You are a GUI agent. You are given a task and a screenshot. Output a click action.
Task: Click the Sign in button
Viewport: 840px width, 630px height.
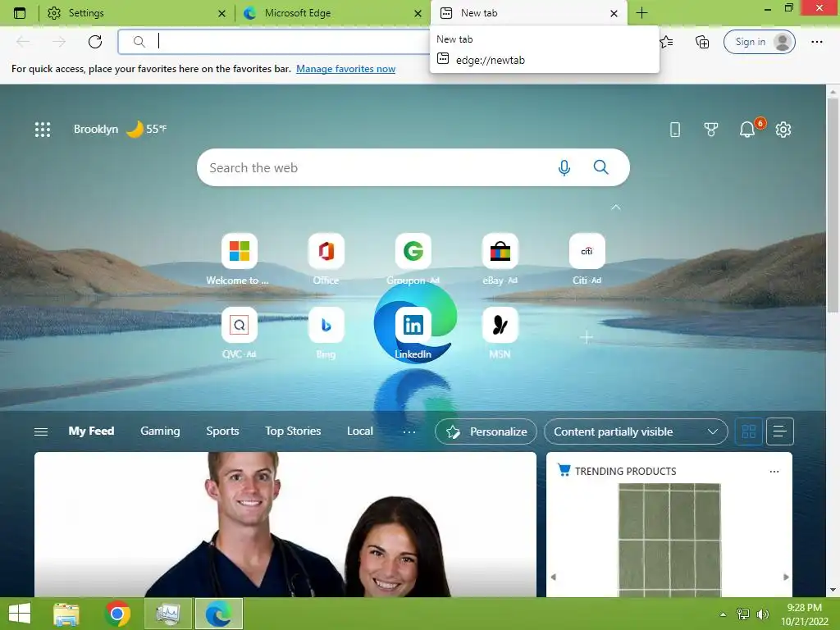pos(759,42)
